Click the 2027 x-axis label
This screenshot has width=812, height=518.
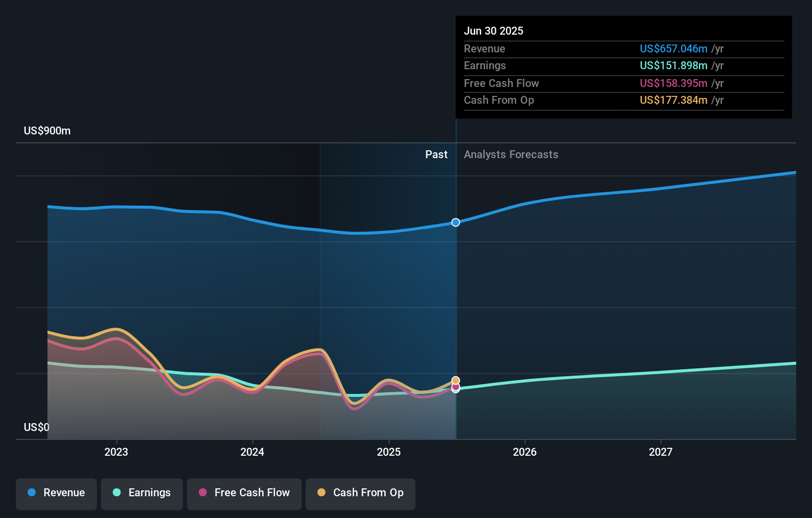(661, 452)
